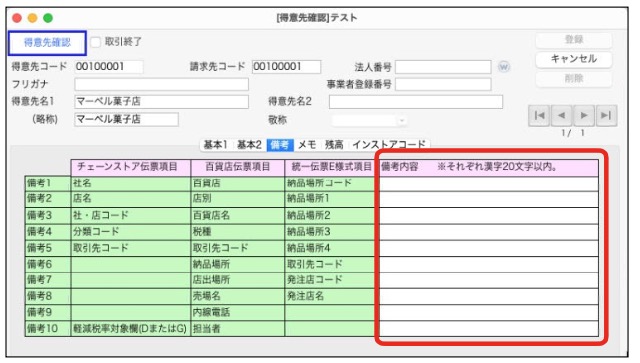
Task: Click the W icon beside 法人番号
Action: pyautogui.click(x=504, y=67)
